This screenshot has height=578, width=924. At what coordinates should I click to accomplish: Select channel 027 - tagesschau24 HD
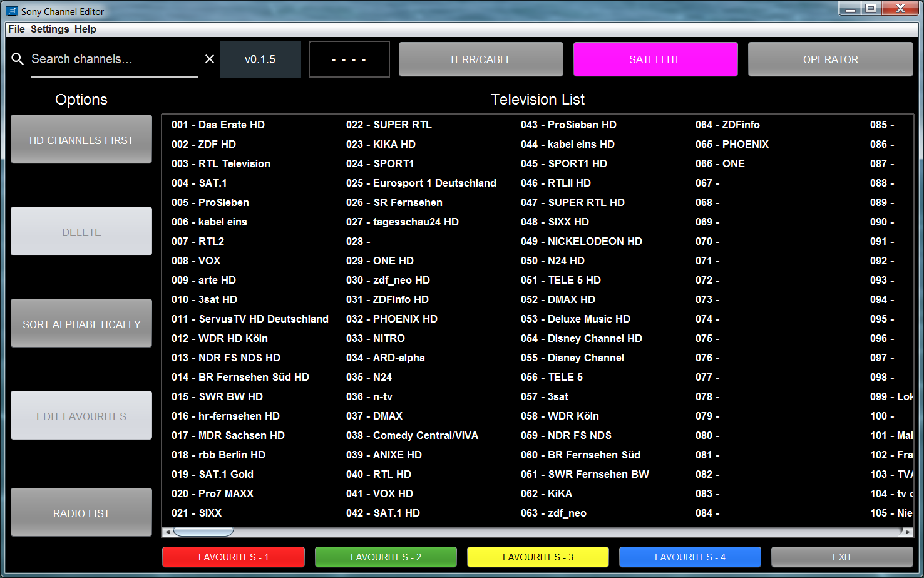click(x=403, y=222)
